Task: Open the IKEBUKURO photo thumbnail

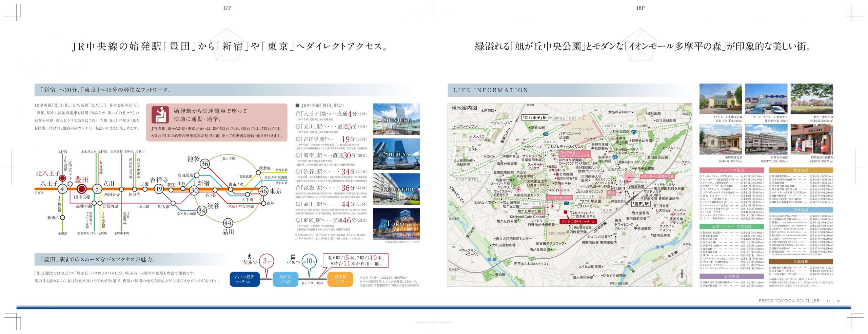Action: [x=396, y=189]
